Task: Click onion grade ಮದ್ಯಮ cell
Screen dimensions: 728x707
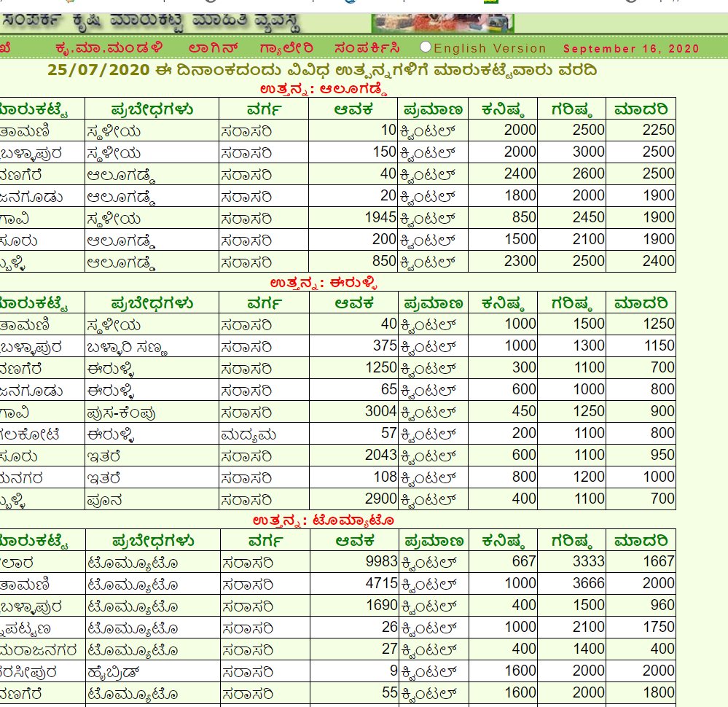Action: pos(248,435)
